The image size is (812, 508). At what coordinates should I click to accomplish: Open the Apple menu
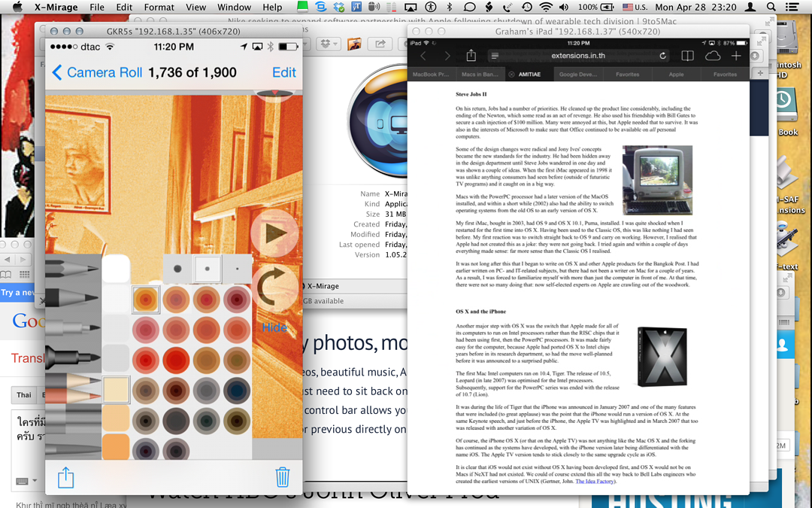coord(17,7)
